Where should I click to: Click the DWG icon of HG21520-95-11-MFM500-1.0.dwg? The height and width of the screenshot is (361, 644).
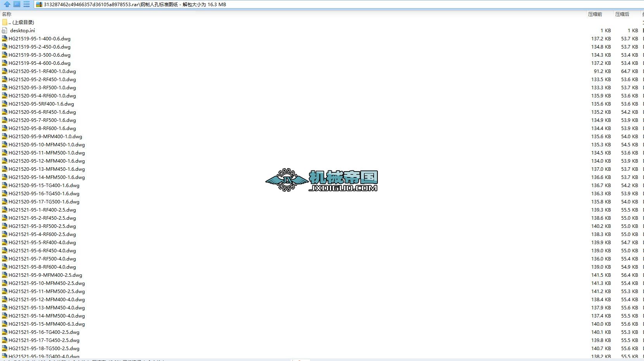5,153
